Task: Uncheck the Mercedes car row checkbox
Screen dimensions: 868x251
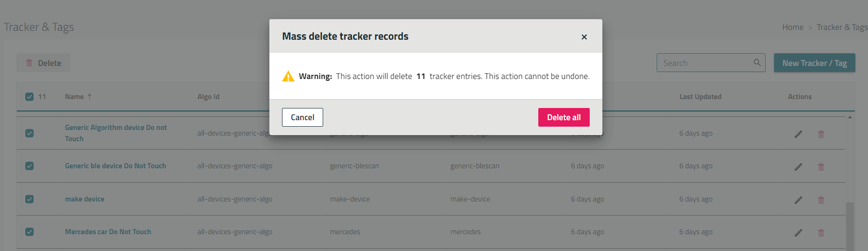Action: click(29, 232)
